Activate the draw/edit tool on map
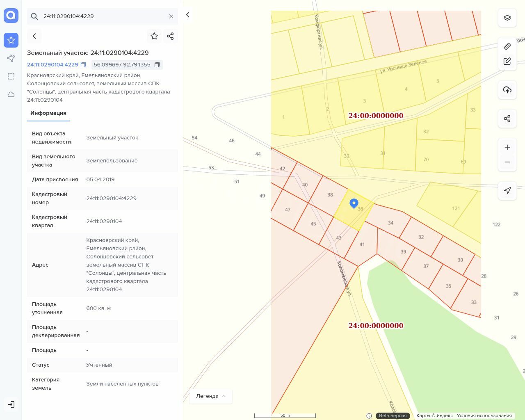The image size is (525, 420). pos(507,61)
